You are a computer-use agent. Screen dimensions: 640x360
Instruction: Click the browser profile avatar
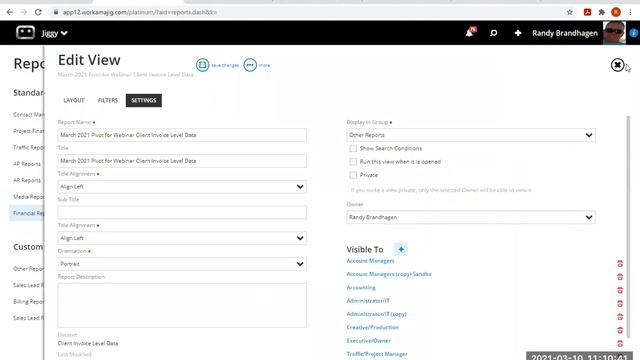[616, 12]
